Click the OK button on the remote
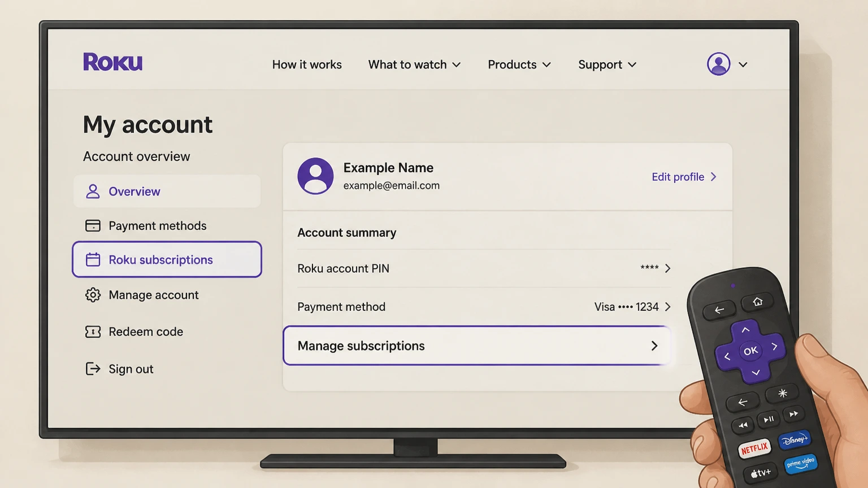Viewport: 868px width, 488px height. 750,351
